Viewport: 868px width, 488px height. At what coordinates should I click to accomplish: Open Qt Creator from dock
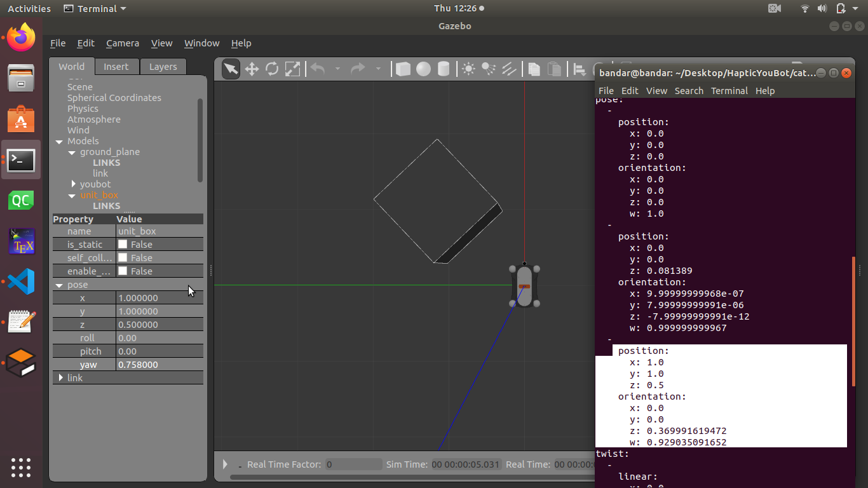(21, 201)
